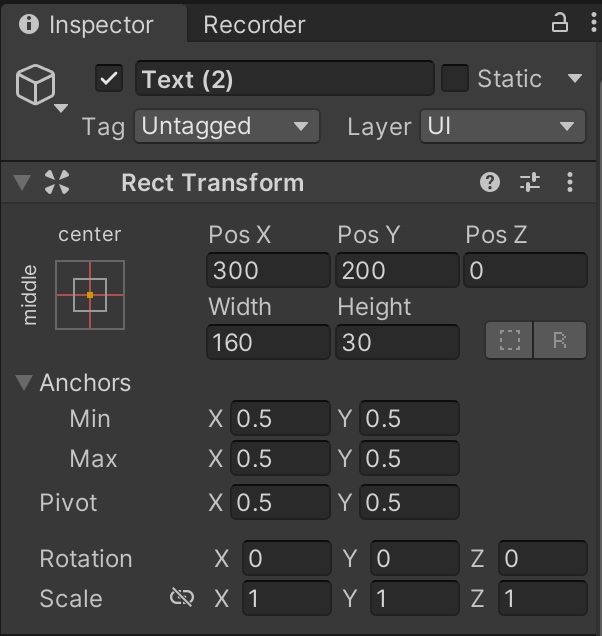Screen dimensions: 602x636
Task: Toggle raw edit mode R button
Action: 560,341
